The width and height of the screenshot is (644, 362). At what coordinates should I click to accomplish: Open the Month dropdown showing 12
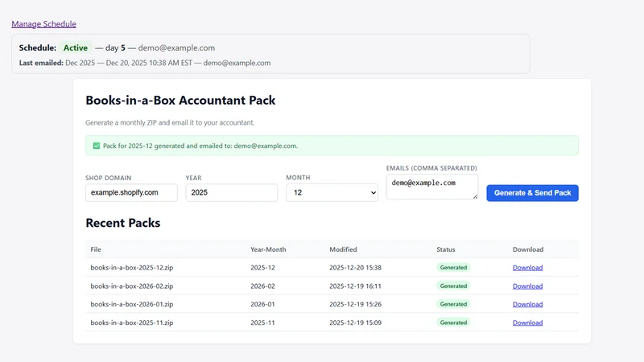point(332,192)
